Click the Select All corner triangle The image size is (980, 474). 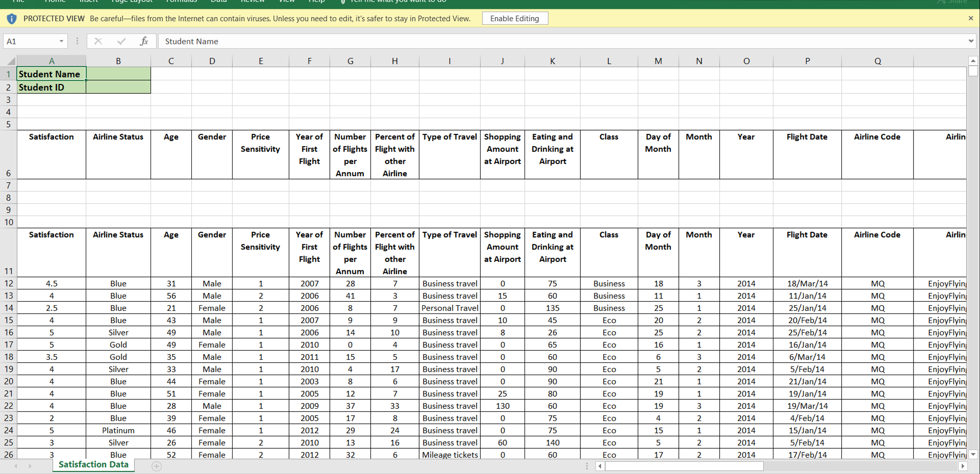[x=11, y=61]
